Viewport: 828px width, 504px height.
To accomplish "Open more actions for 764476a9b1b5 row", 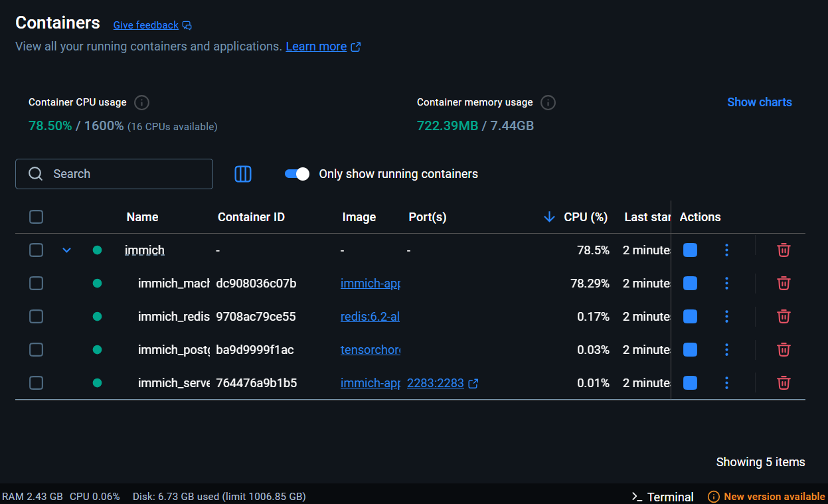I will [x=726, y=383].
